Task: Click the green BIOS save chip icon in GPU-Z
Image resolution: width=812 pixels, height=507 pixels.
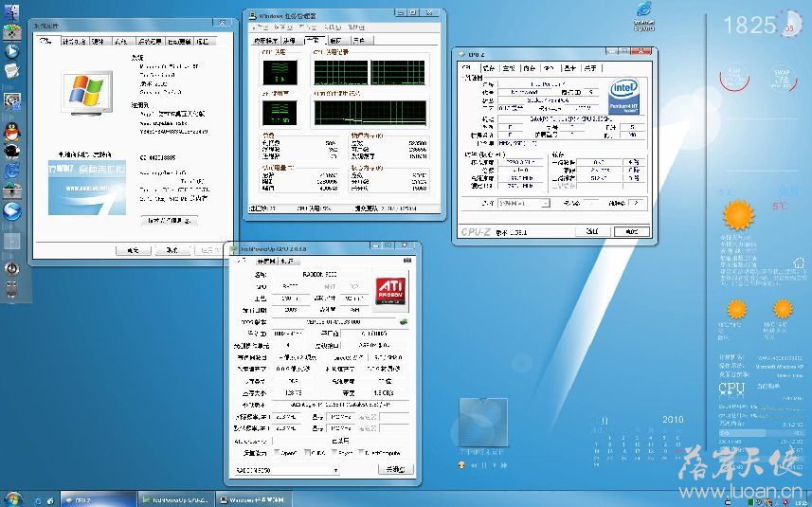Action: click(x=404, y=321)
